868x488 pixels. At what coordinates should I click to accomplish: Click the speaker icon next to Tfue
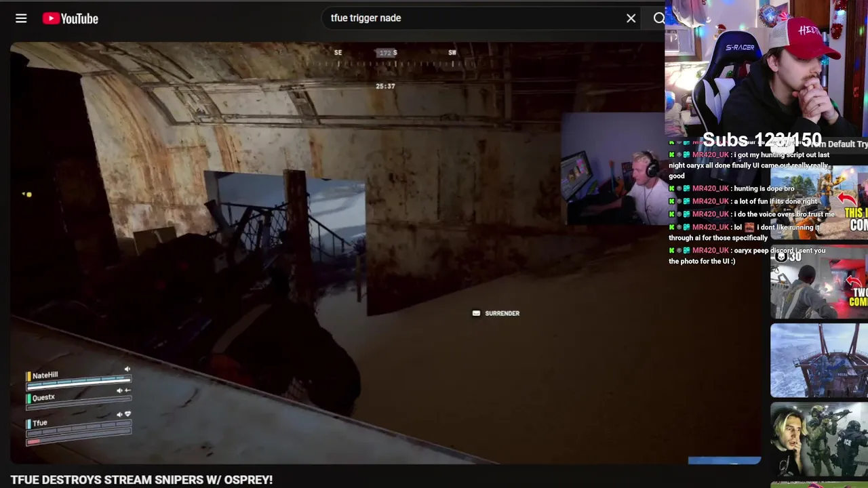point(120,415)
